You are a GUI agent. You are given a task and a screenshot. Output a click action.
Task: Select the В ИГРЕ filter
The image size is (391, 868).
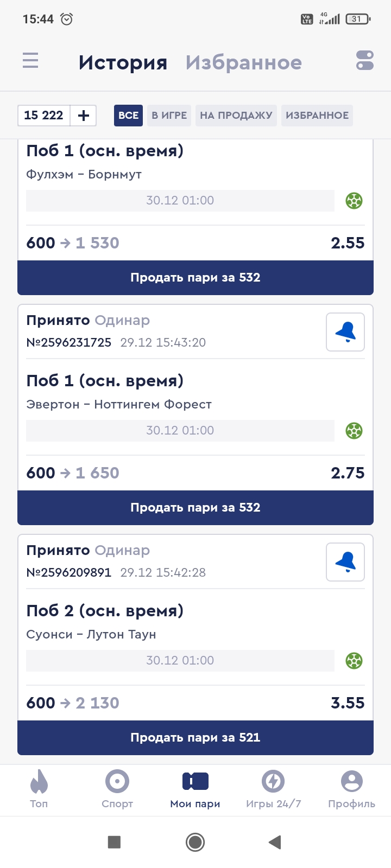pos(169,116)
